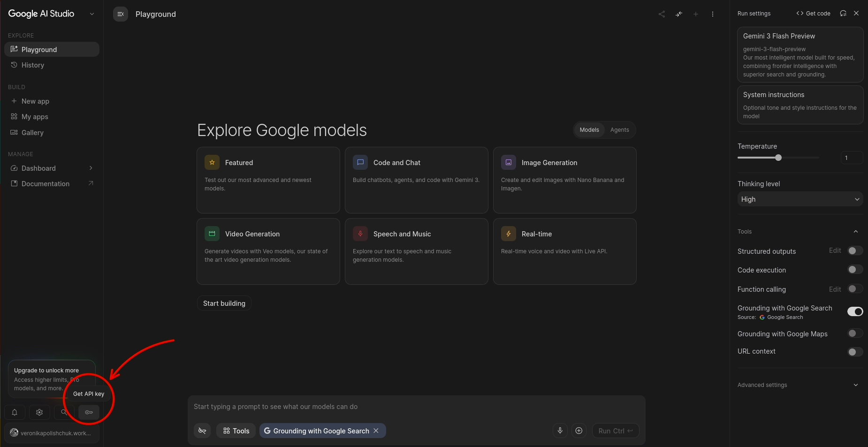Click the share icon in top bar
Image resolution: width=868 pixels, height=447 pixels.
[x=662, y=14]
